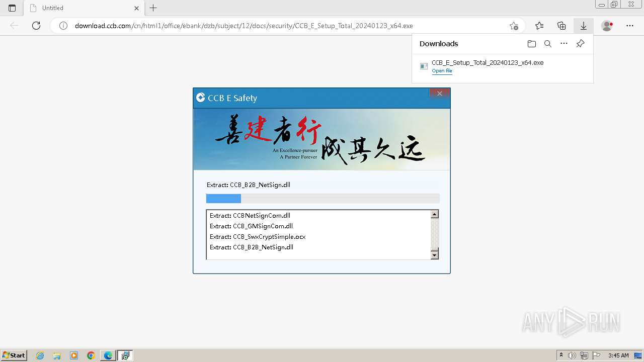644x362 pixels.
Task: Switch to installer in taskbar
Action: [125, 355]
